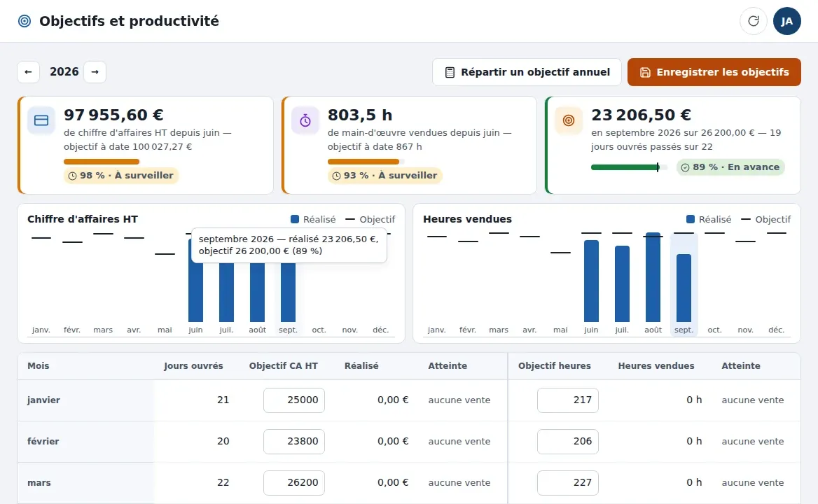The width and height of the screenshot is (818, 504).
Task: Click the juin bar in Heures vendues chart
Action: [x=591, y=281]
